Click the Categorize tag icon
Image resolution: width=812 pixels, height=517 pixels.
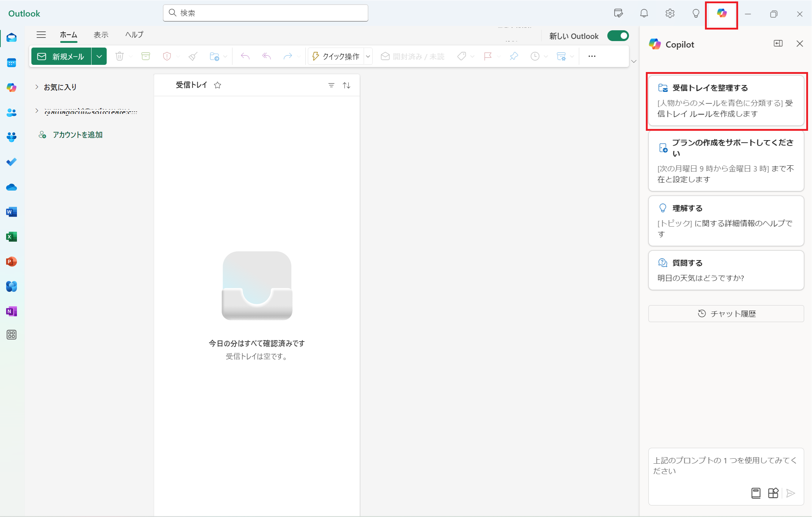(x=462, y=56)
